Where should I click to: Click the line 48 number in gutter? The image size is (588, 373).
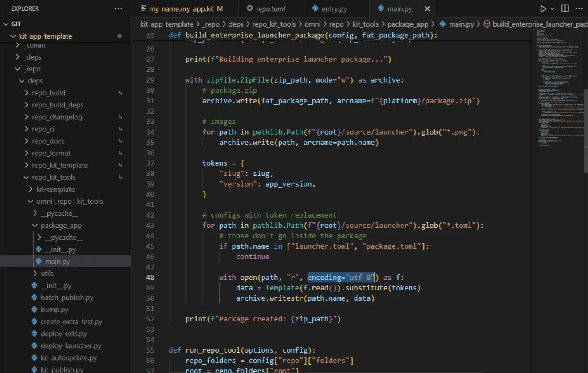(150, 278)
